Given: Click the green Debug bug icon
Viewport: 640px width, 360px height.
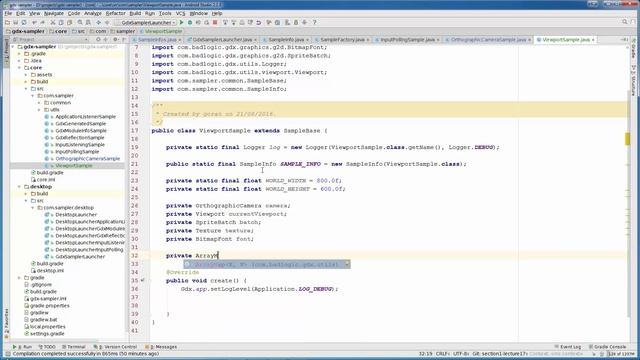Looking at the screenshot, I should tap(190, 22).
